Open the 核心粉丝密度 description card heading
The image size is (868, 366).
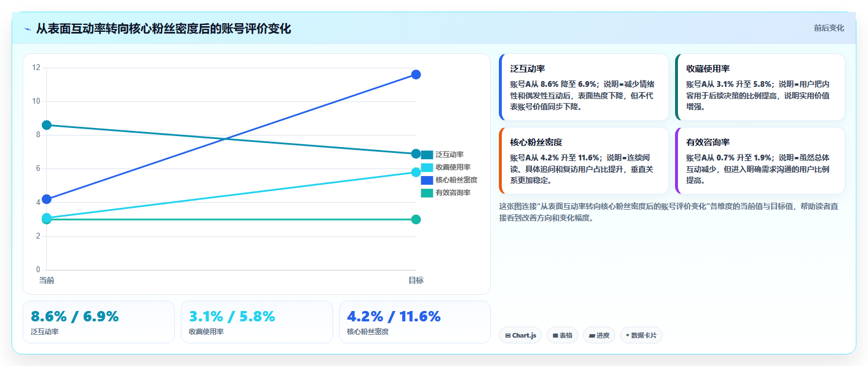[536, 142]
